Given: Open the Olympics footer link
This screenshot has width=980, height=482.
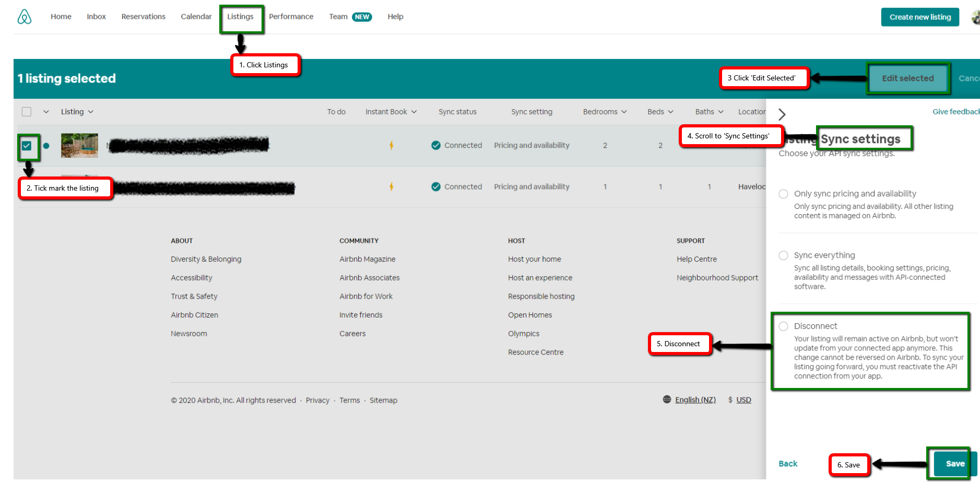Looking at the screenshot, I should [x=524, y=334].
